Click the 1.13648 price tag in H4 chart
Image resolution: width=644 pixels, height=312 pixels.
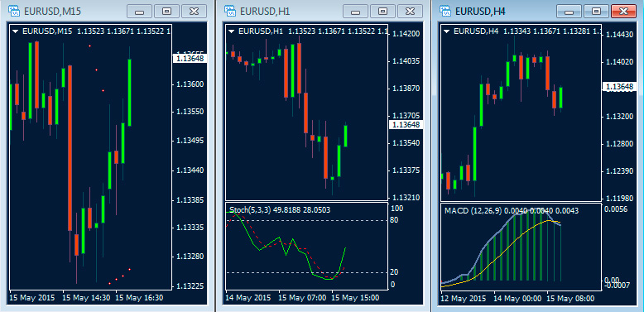click(619, 87)
